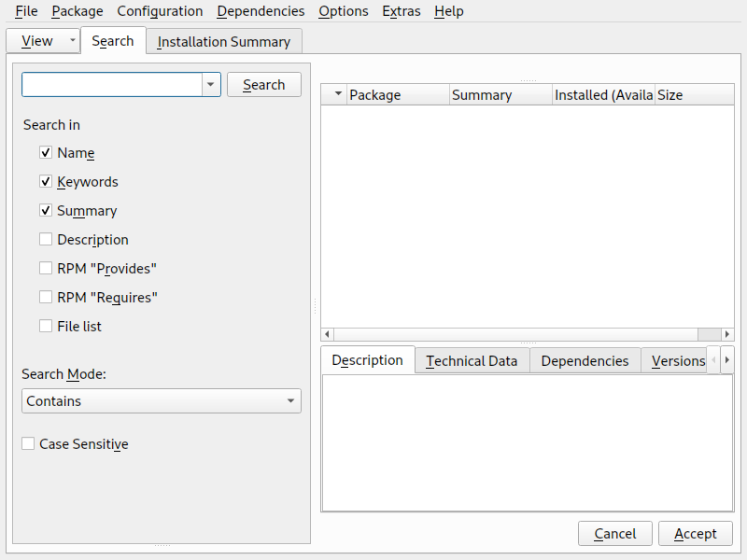
Task: Click the package list scroll right arrow
Action: click(728, 334)
